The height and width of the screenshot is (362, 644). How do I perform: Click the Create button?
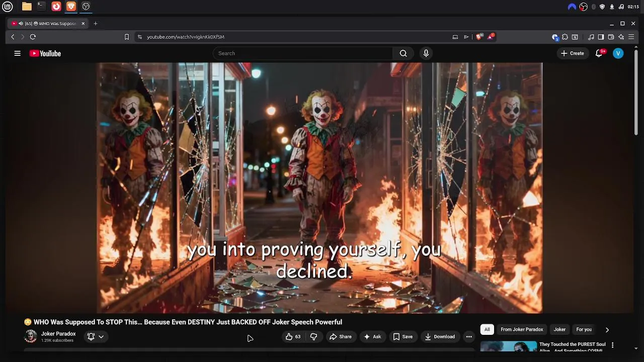(x=573, y=53)
